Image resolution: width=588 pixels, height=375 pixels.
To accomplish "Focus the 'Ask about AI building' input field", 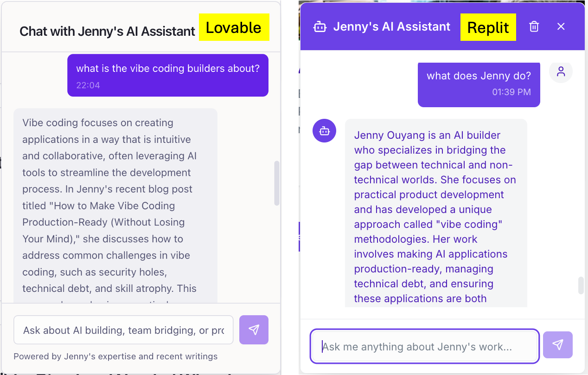I will coord(123,330).
